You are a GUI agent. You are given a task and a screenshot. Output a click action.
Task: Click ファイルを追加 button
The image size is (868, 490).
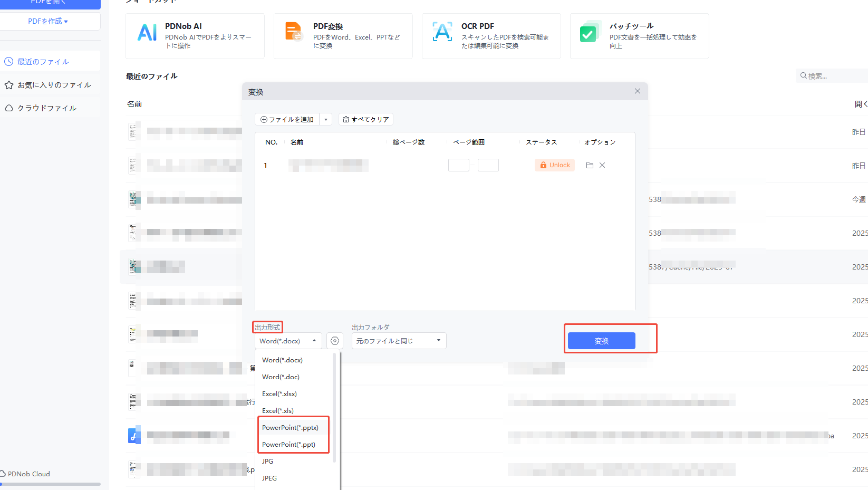point(287,120)
